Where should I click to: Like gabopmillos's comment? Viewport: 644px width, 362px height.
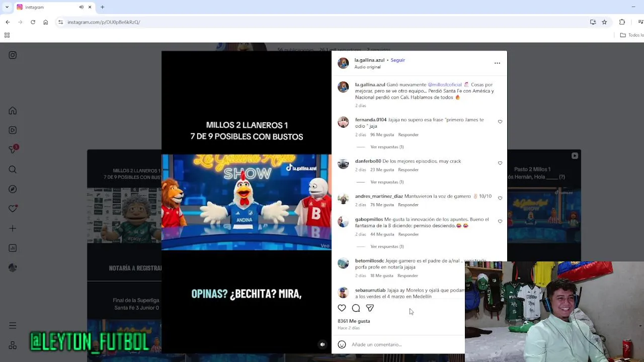(500, 221)
